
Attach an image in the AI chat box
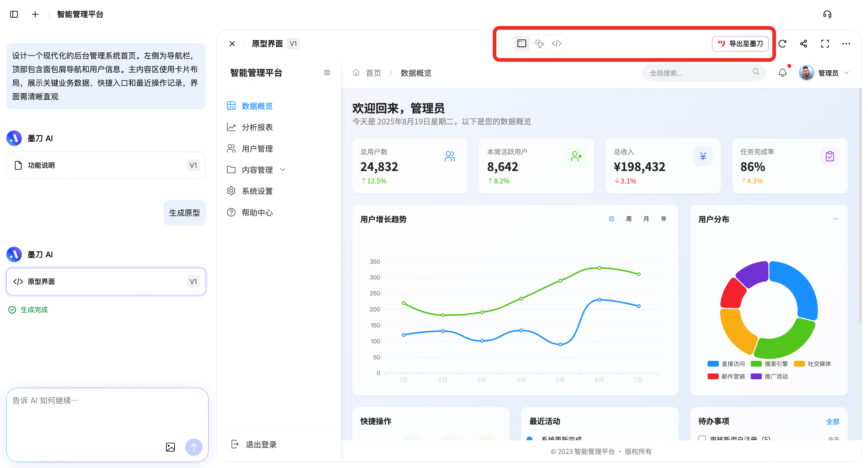pyautogui.click(x=170, y=447)
